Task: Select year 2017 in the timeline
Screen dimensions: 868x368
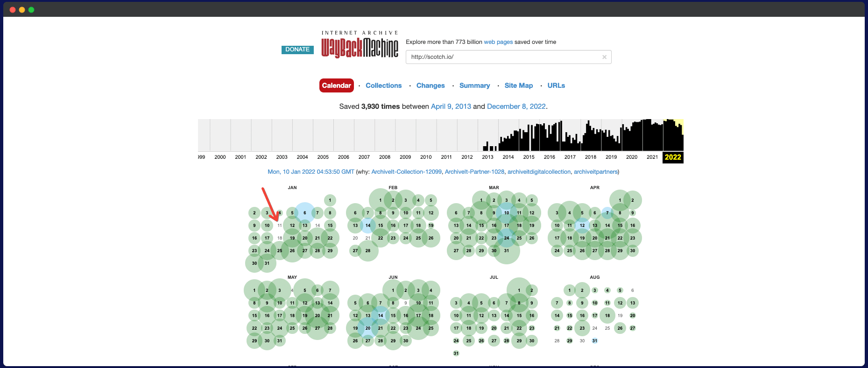Action: click(x=570, y=157)
